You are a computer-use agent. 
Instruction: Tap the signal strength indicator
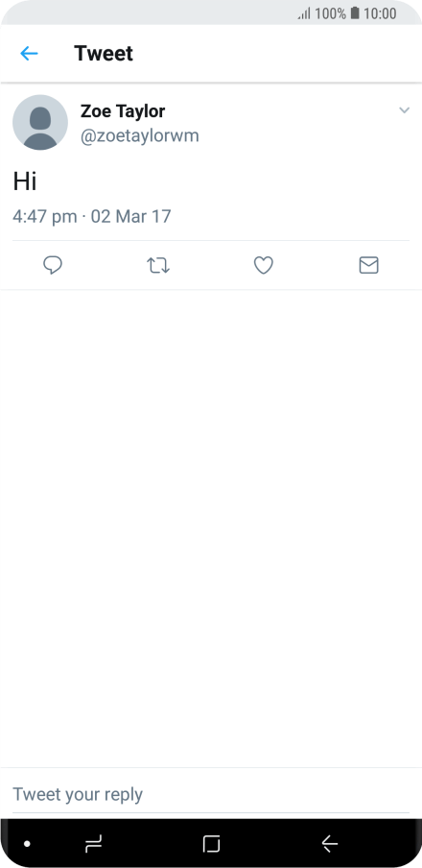click(304, 13)
